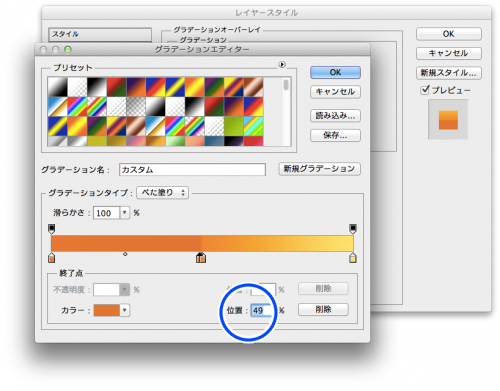Click the midpoint diamond under gradient bar
Screen dimensions: 500x391
125,254
